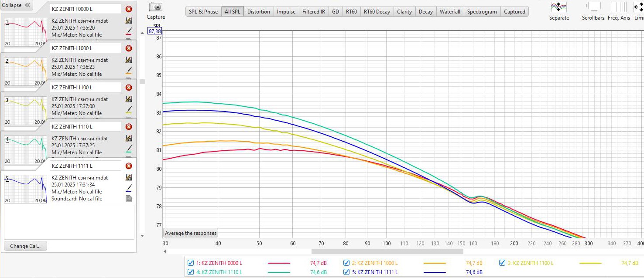
Task: Edit the KZ ZENITH 1100 L name field
Action: (85, 87)
